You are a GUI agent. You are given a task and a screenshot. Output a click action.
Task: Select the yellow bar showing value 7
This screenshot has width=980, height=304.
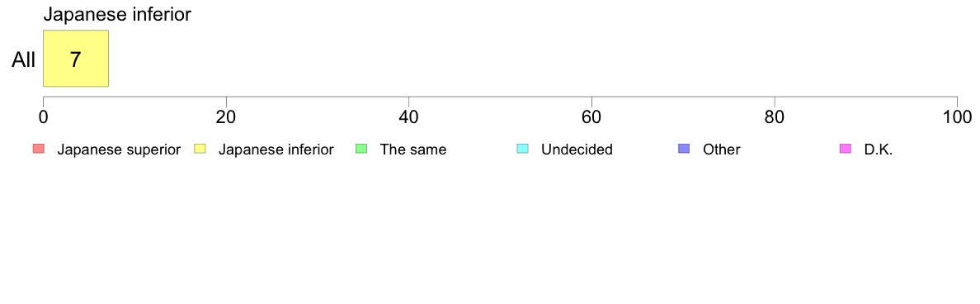coord(76,58)
